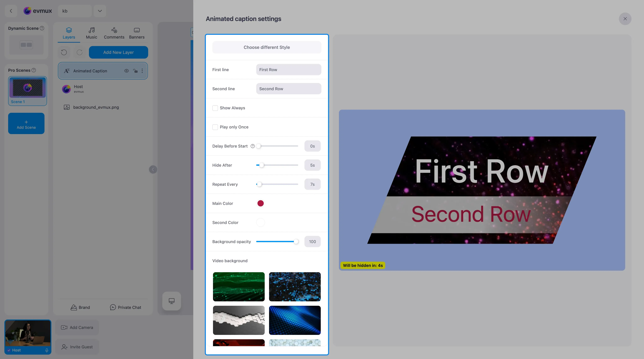Open the Brand settings

[x=80, y=307]
